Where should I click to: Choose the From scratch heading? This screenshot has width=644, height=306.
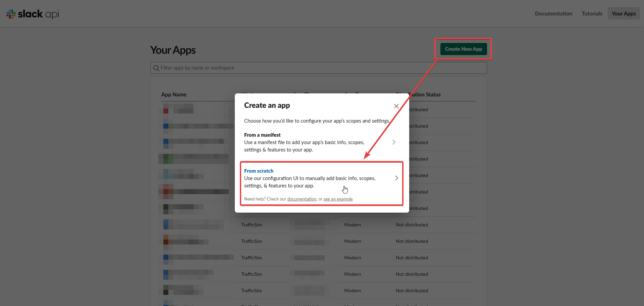point(259,171)
